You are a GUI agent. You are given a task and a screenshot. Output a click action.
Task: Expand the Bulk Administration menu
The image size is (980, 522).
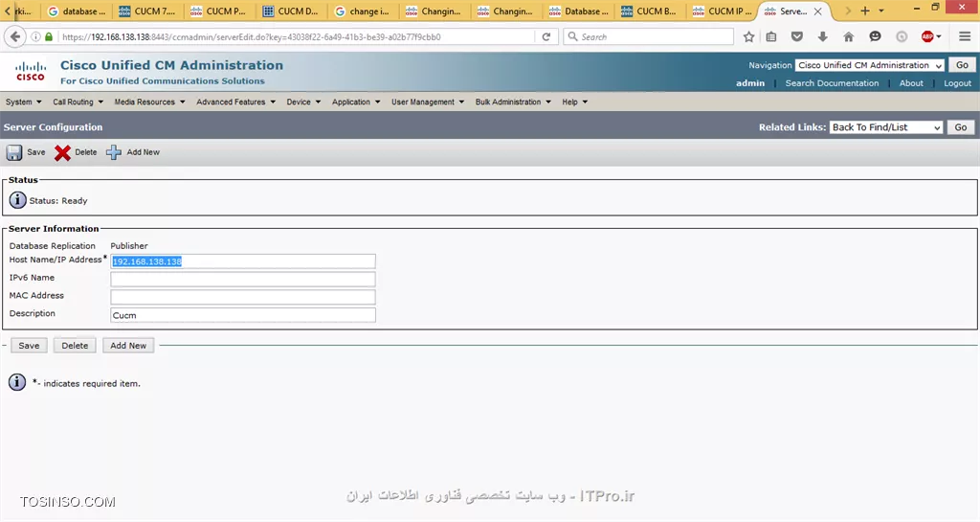pyautogui.click(x=513, y=102)
